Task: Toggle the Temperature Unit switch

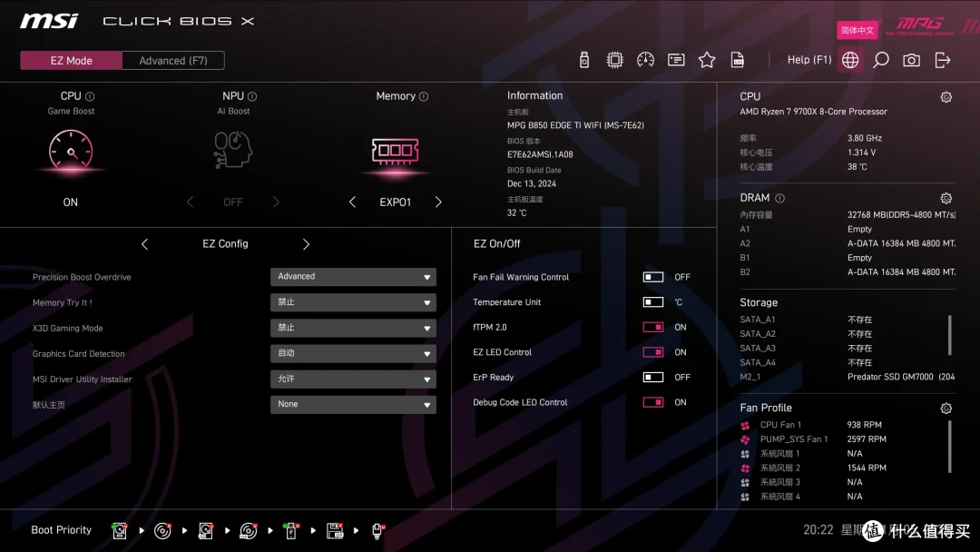Action: coord(653,302)
